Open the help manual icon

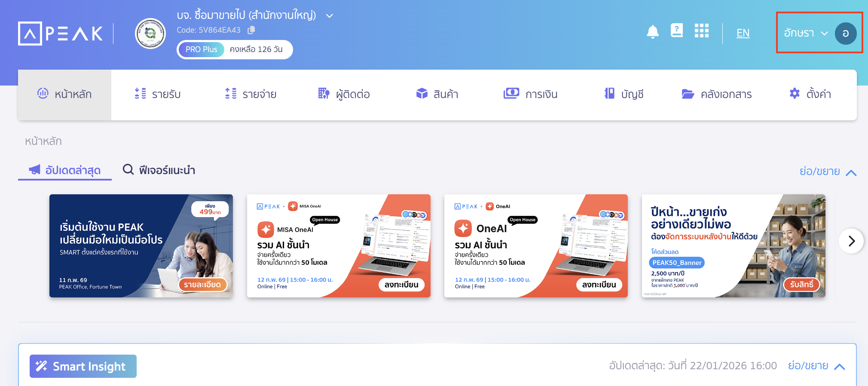pos(677,31)
